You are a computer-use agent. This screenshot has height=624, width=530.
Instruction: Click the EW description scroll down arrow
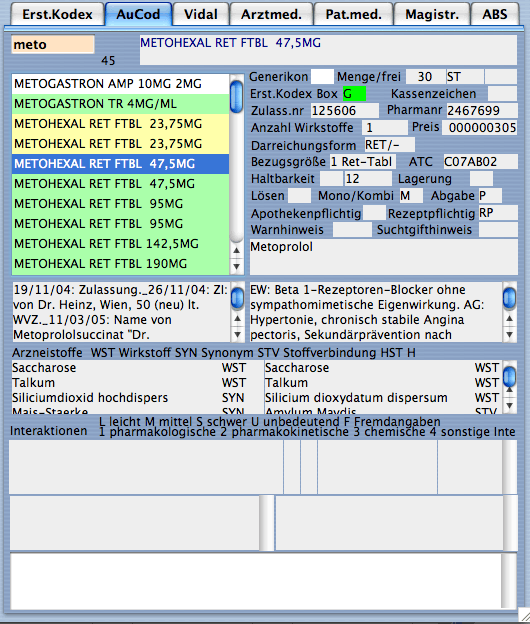(x=509, y=335)
